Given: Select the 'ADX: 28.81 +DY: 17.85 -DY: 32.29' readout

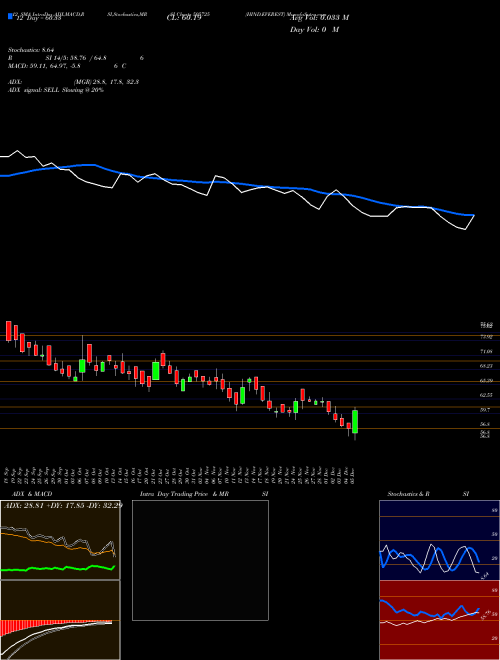Looking at the screenshot, I should pyautogui.click(x=62, y=505).
